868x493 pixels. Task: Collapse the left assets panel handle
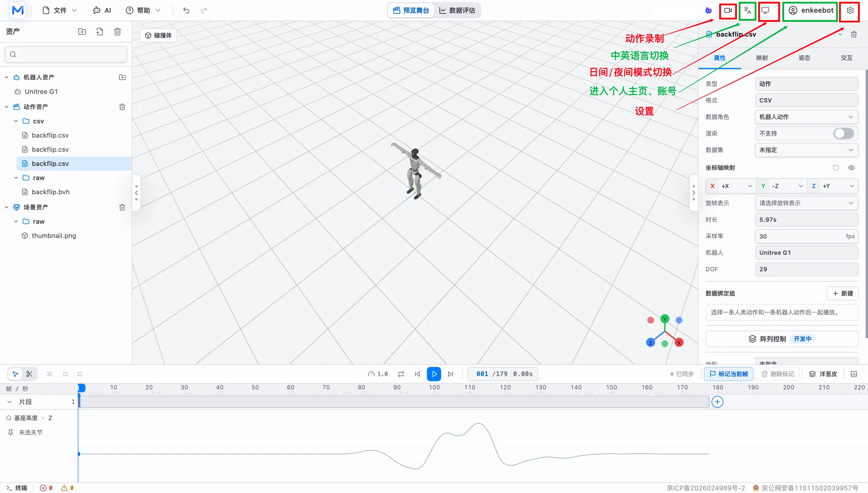(x=136, y=193)
